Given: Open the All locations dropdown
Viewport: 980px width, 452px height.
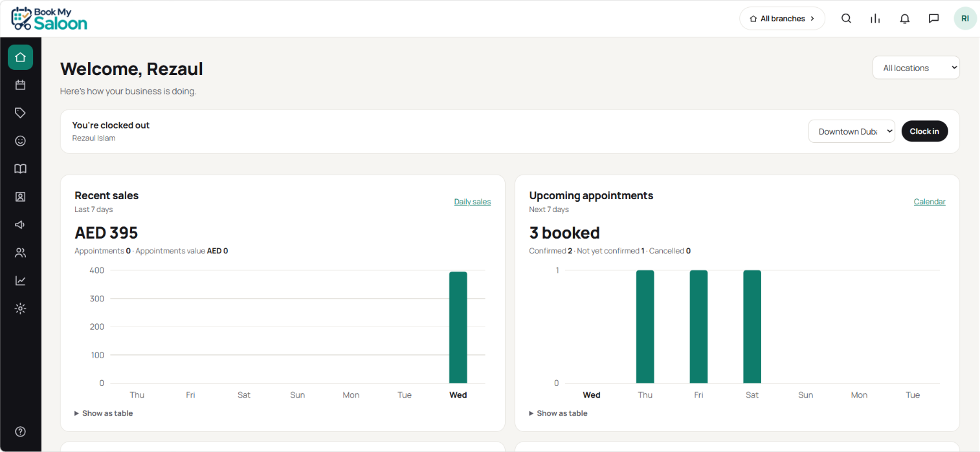Looking at the screenshot, I should [916, 68].
